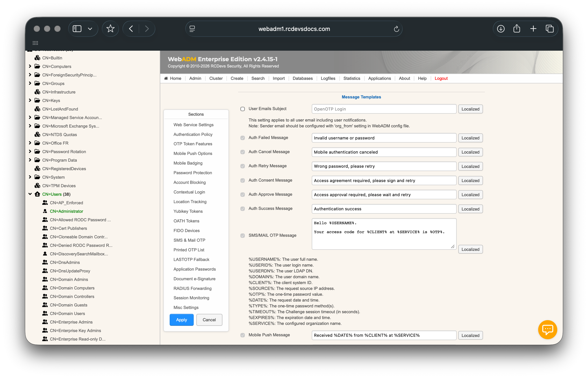Click the Home house icon in navigation

[166, 78]
